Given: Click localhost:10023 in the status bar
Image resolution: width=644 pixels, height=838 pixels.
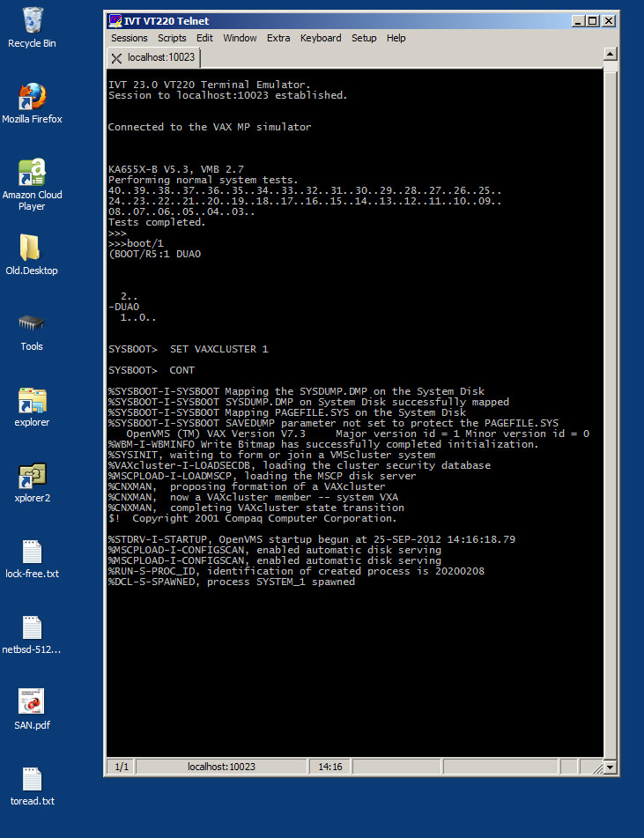Looking at the screenshot, I should [221, 767].
